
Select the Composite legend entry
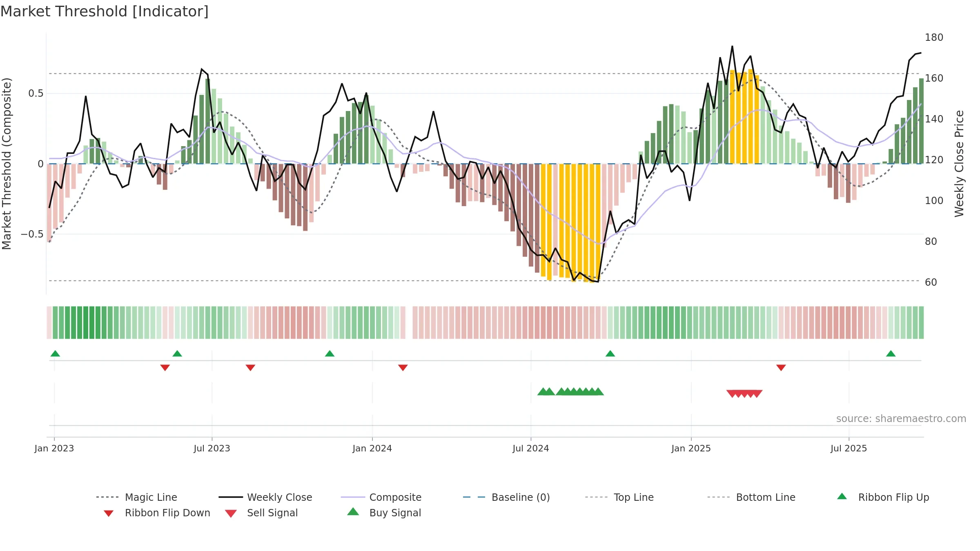click(381, 497)
